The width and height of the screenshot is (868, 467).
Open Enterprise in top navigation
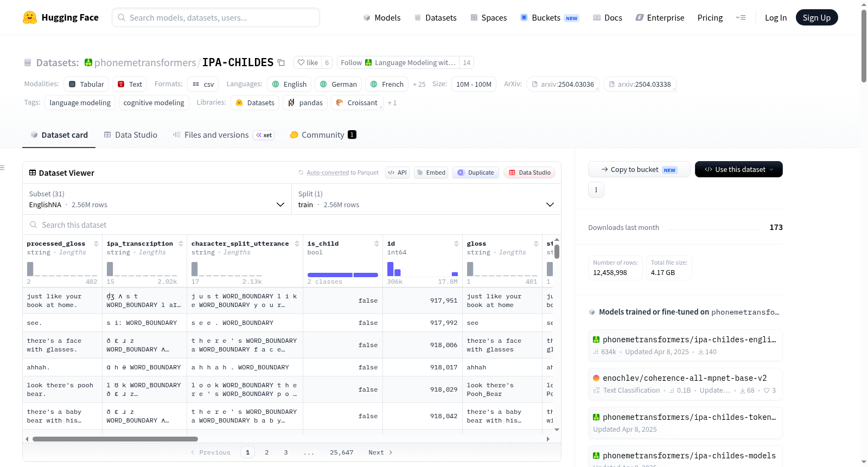660,17
